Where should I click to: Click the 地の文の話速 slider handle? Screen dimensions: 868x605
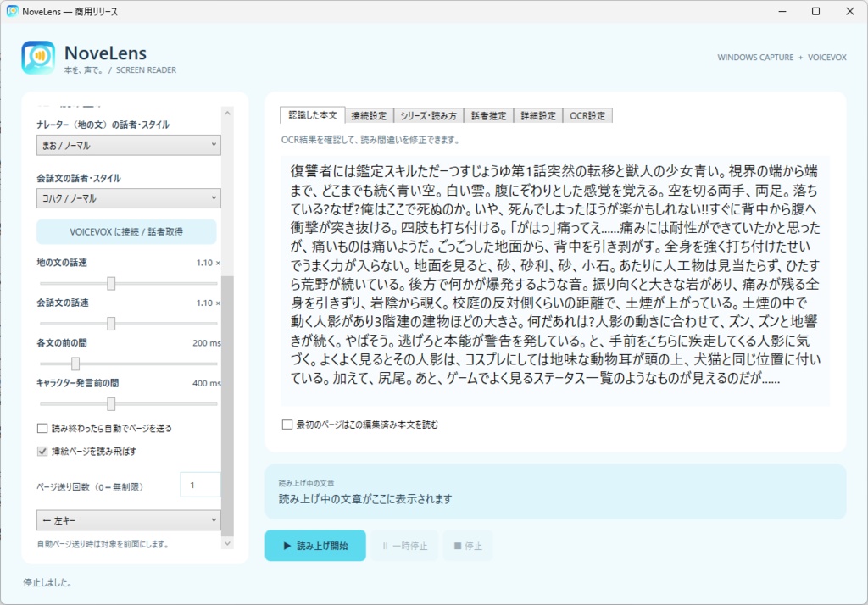click(111, 283)
